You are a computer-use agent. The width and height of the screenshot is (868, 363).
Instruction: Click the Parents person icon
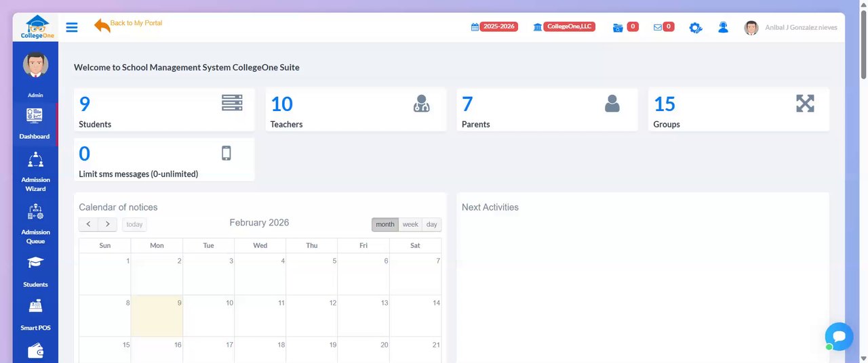pyautogui.click(x=612, y=104)
